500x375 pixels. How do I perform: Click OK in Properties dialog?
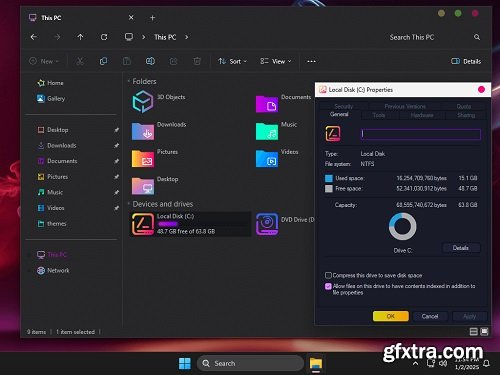[x=391, y=316]
